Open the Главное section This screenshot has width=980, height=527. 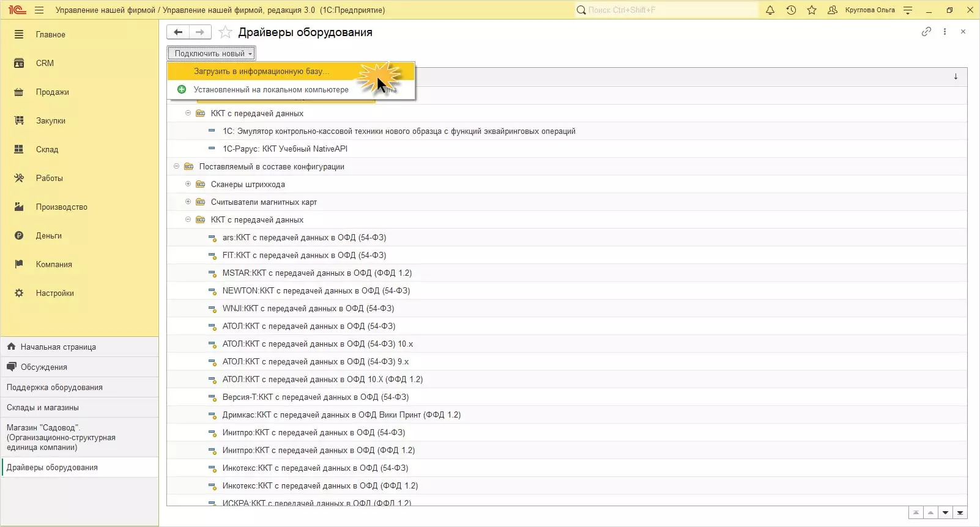coord(80,35)
